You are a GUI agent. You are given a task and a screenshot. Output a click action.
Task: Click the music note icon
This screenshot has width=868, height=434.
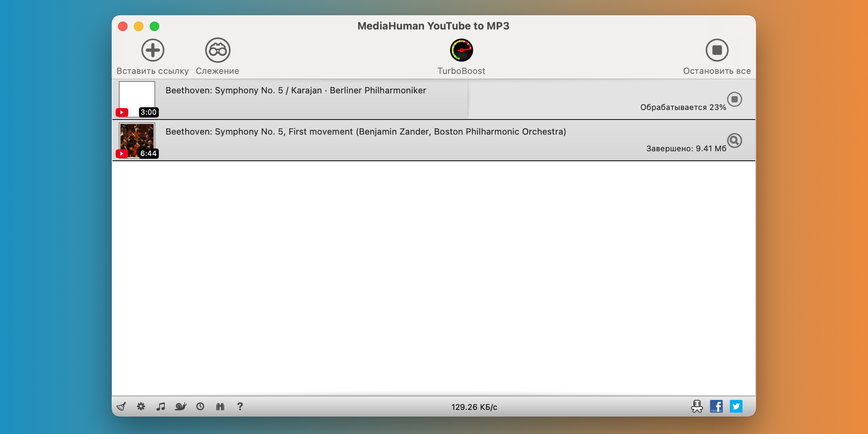click(160, 406)
